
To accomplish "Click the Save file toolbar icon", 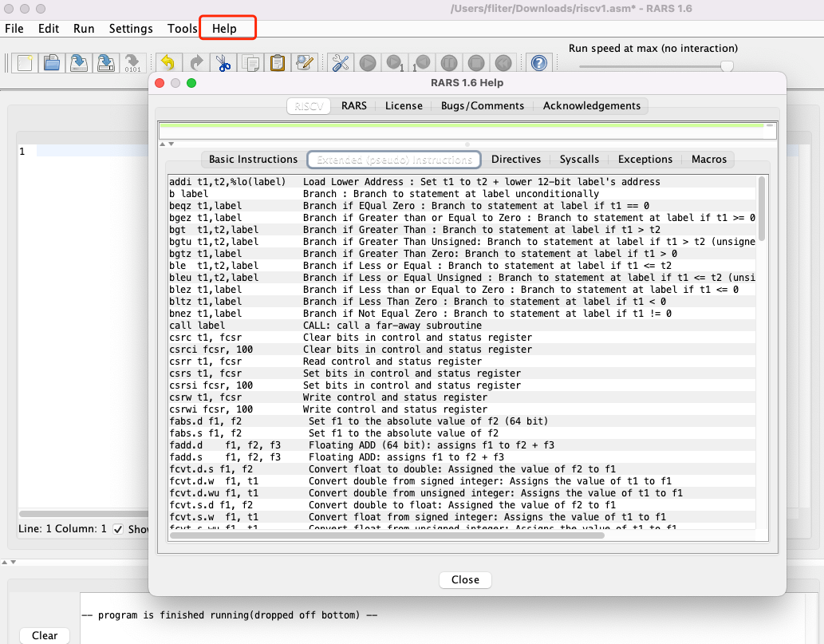I will tap(79, 63).
